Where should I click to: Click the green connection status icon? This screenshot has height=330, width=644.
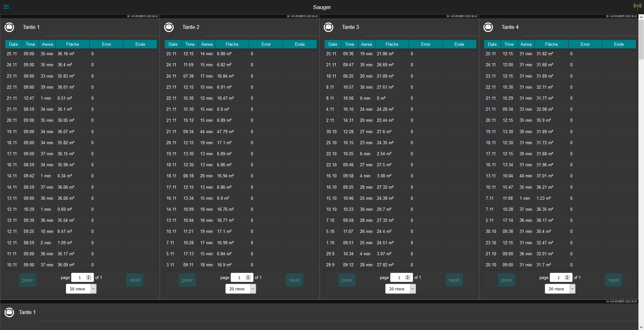pos(637,6)
